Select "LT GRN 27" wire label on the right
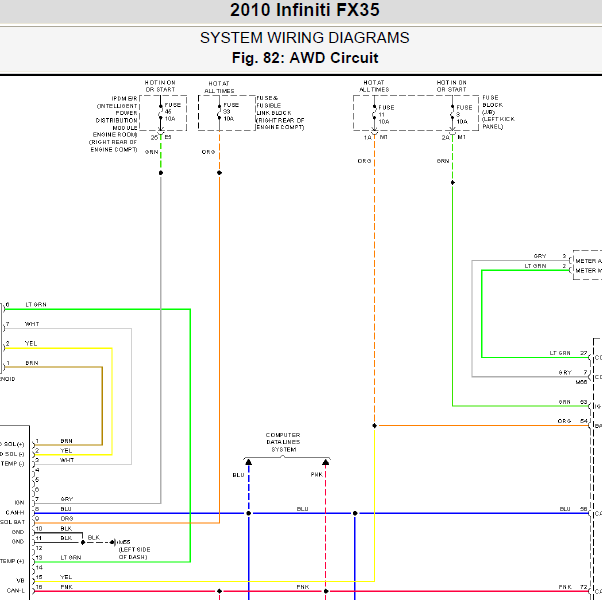The width and height of the screenshot is (602, 600). [569, 353]
